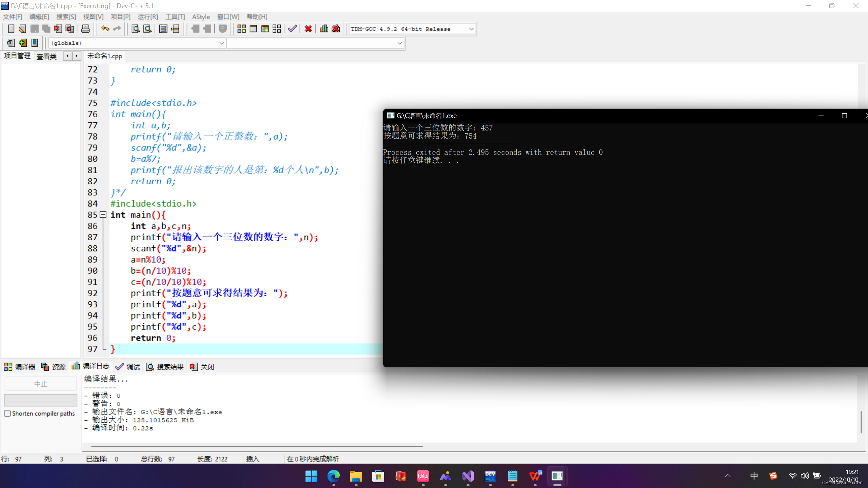
Task: Click the right arrow of the side tab scroller
Action: [77, 56]
